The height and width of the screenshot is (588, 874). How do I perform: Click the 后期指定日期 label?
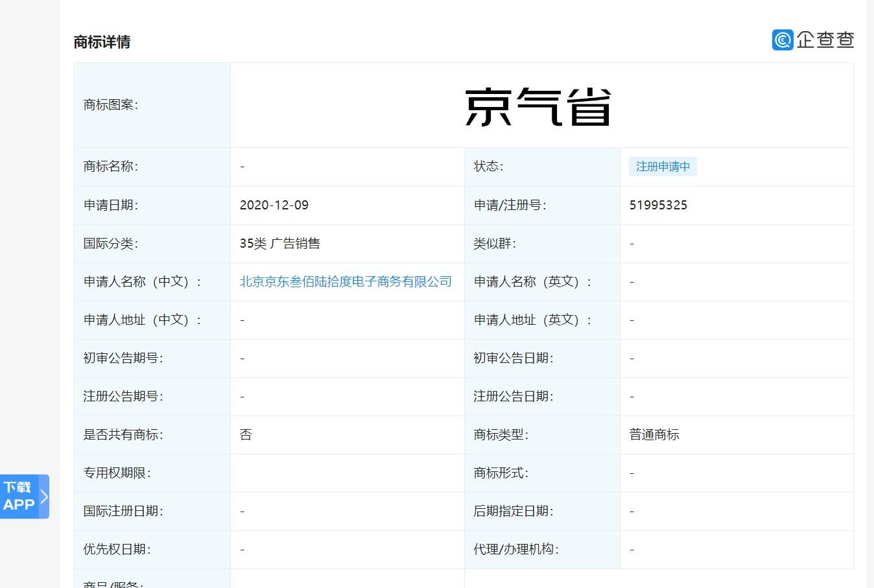coord(514,512)
